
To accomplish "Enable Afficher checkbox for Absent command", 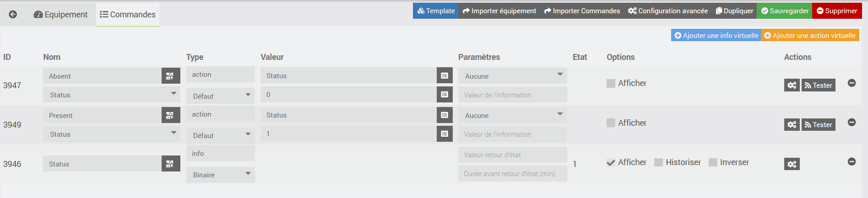I will pos(611,83).
